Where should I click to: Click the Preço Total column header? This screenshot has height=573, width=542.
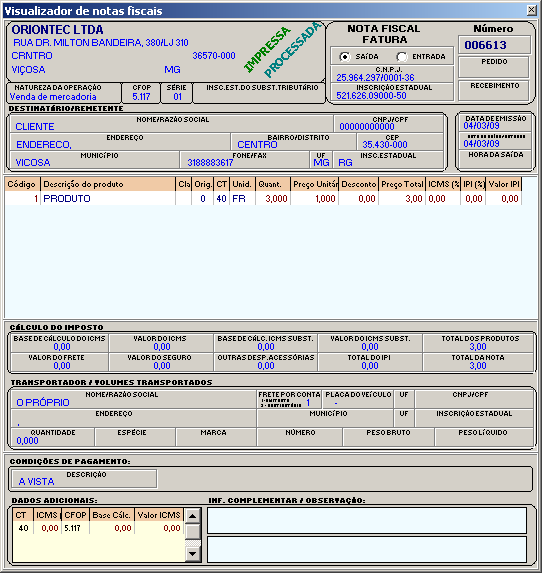tap(402, 184)
